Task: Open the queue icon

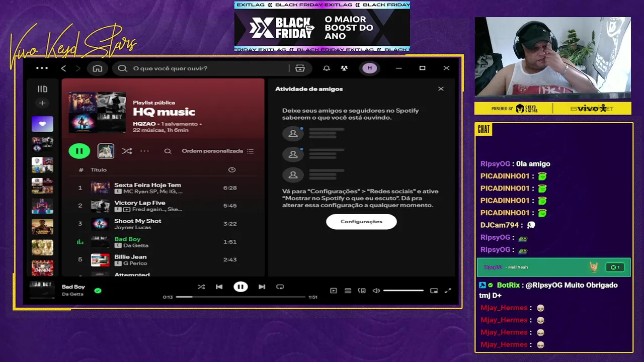Action: tap(348, 291)
